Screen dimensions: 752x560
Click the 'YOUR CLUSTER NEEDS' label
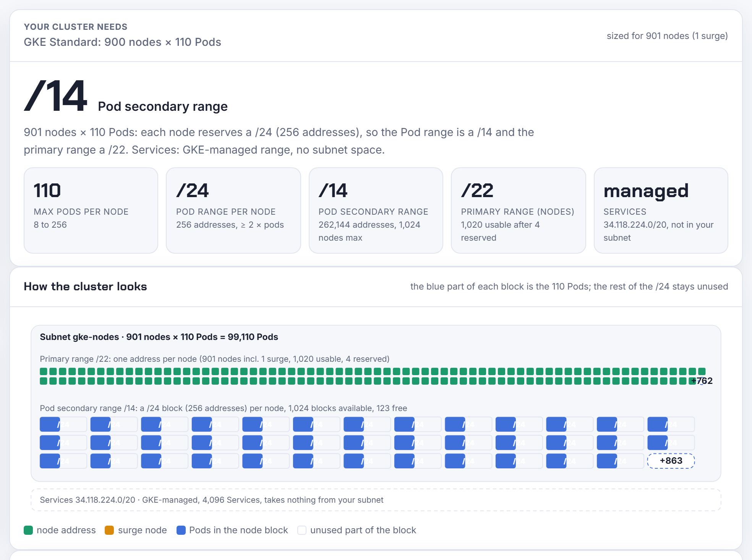[x=76, y=27]
